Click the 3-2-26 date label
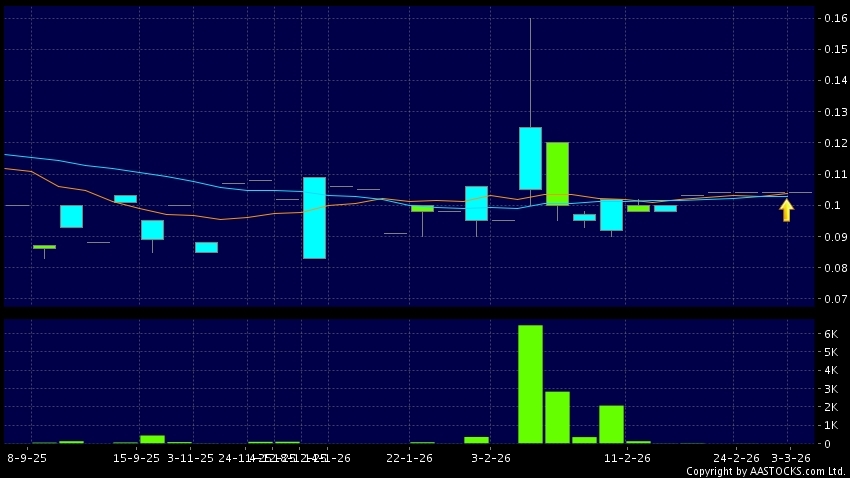 (490, 457)
